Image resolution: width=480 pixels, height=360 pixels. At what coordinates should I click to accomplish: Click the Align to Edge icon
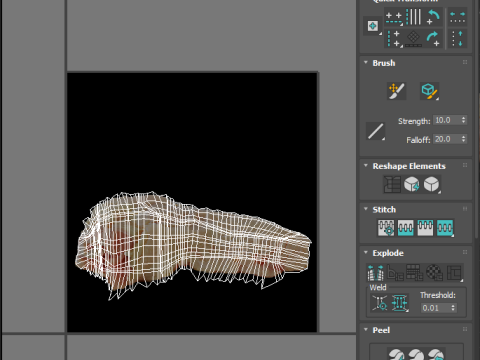[414, 39]
